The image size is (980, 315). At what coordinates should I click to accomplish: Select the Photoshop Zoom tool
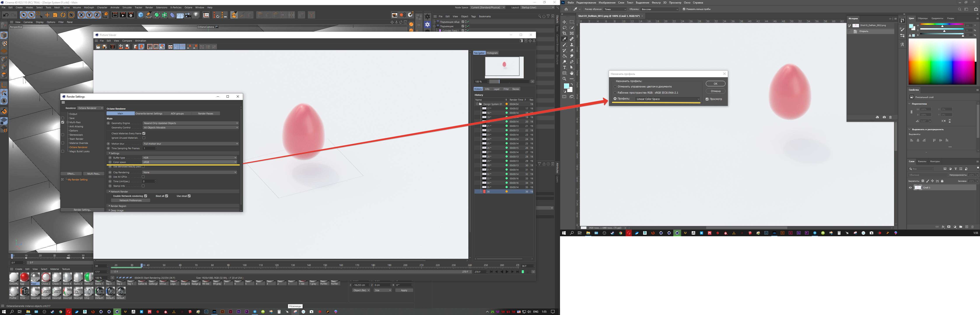[x=565, y=79]
